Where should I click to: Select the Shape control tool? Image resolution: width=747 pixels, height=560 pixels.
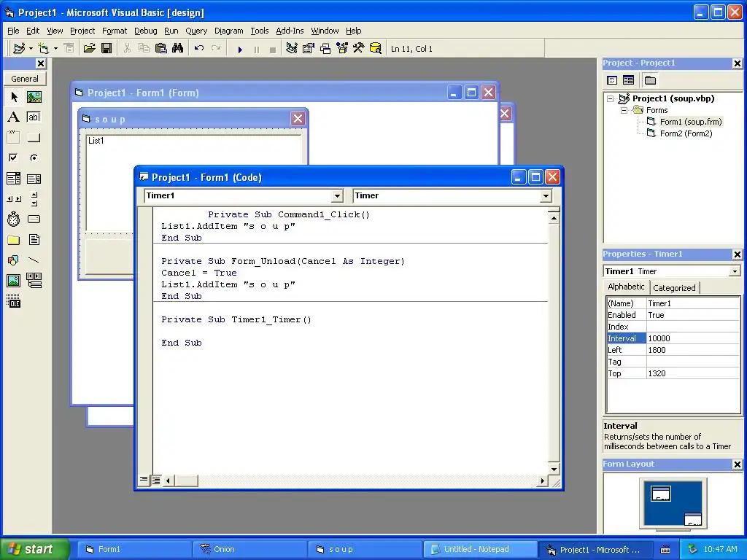pos(14,260)
